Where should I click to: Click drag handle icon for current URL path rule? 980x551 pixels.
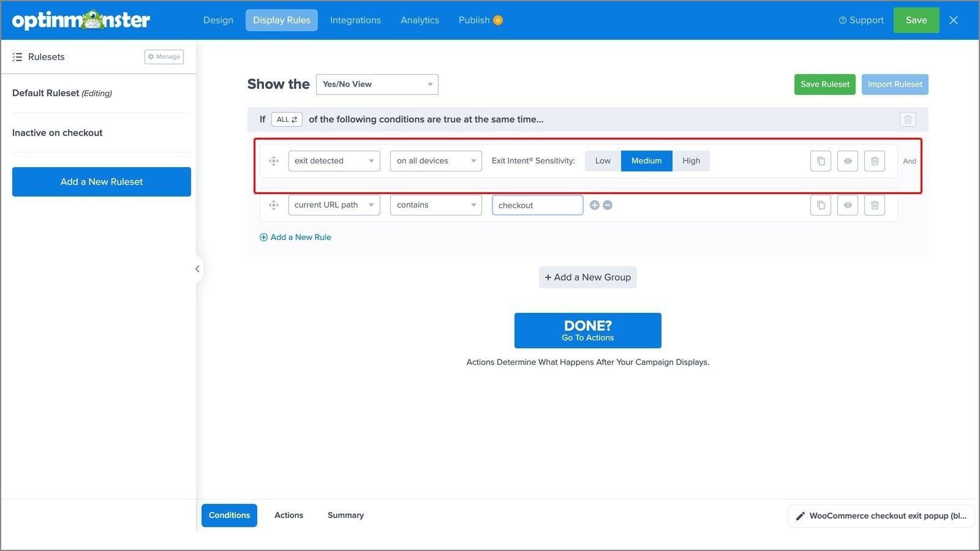[x=274, y=205]
